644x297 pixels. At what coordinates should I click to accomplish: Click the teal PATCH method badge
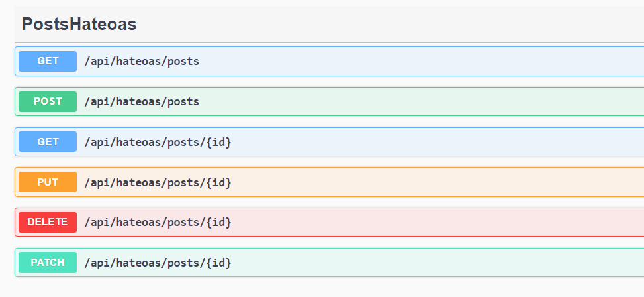[x=48, y=263]
